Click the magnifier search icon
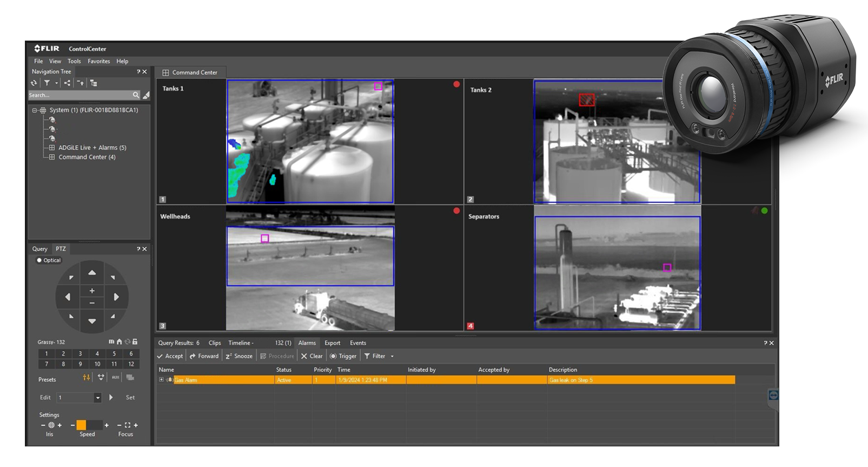 click(136, 95)
